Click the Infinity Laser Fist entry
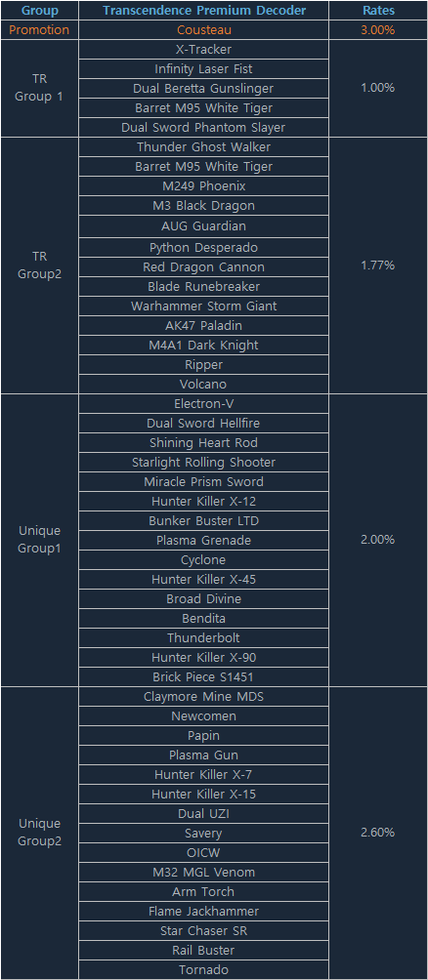428x980 pixels. click(204, 68)
